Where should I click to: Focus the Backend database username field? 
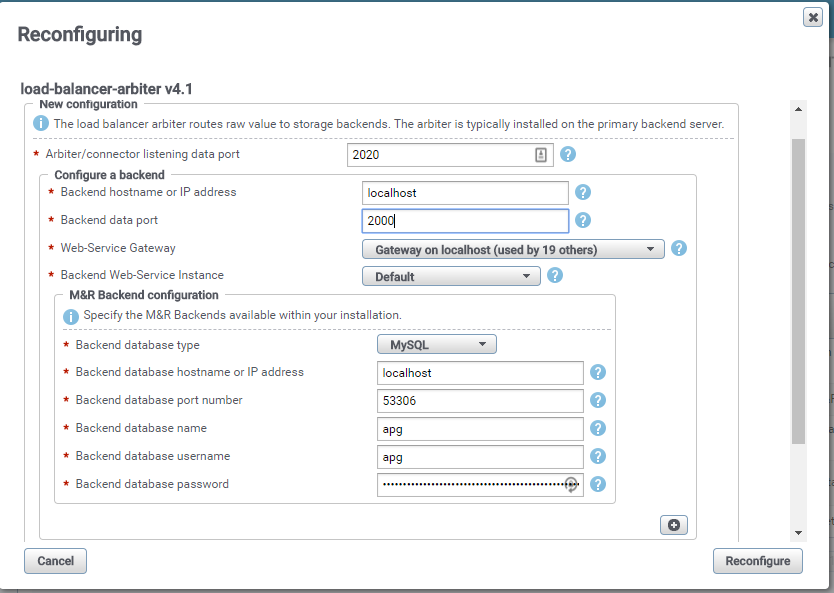pyautogui.click(x=480, y=457)
